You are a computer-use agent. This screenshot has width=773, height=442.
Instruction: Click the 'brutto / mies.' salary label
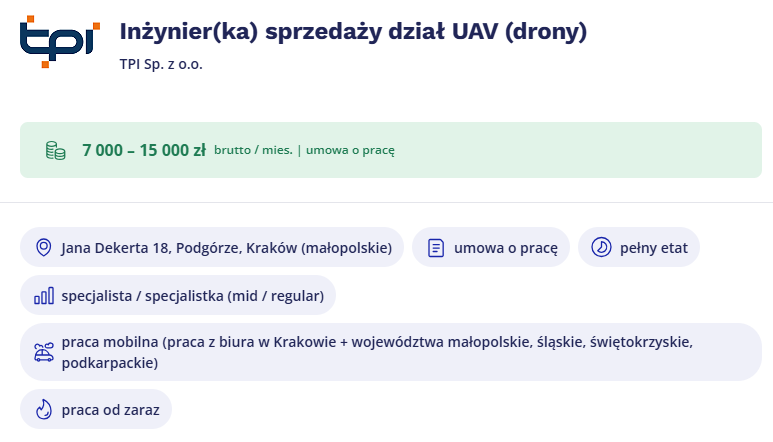click(253, 151)
